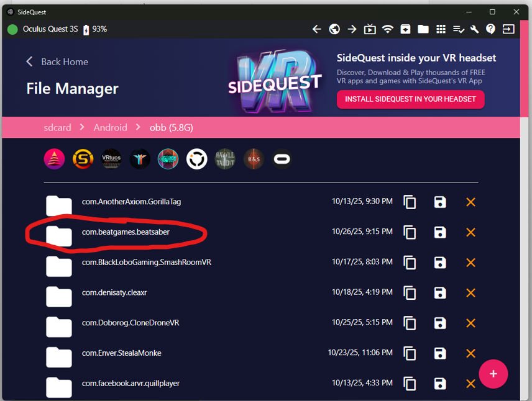
Task: Open the com.Doborog.CloneDroneVR folder
Action: tap(131, 323)
